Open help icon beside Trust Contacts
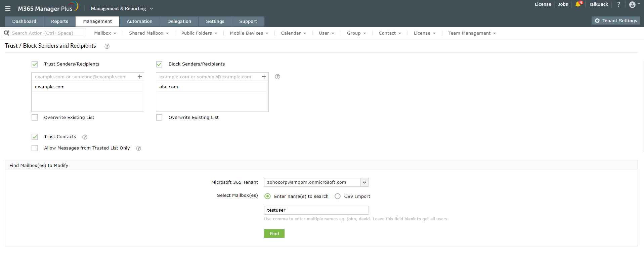 click(x=85, y=137)
